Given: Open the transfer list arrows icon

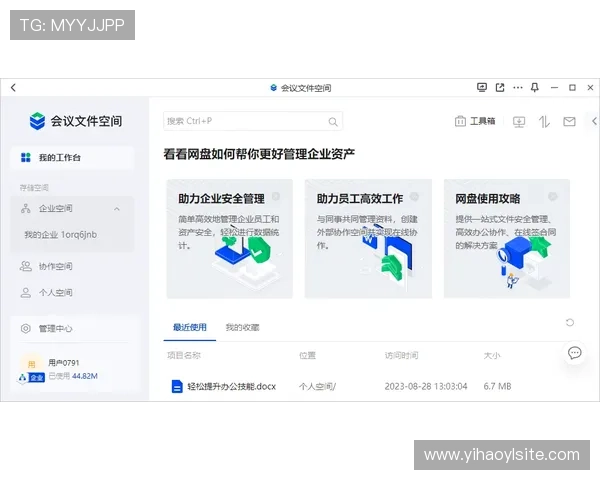Looking at the screenshot, I should point(544,122).
